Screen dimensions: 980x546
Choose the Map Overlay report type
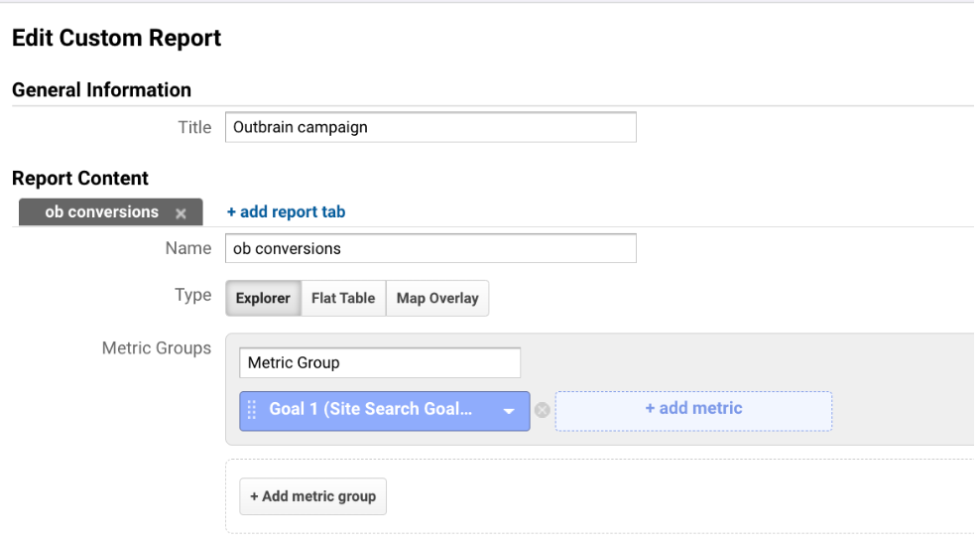(x=437, y=298)
